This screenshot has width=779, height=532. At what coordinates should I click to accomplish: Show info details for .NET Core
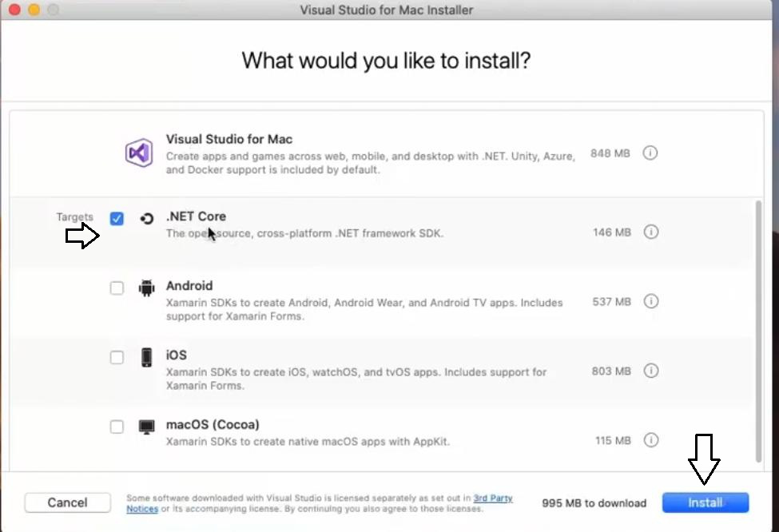click(650, 232)
